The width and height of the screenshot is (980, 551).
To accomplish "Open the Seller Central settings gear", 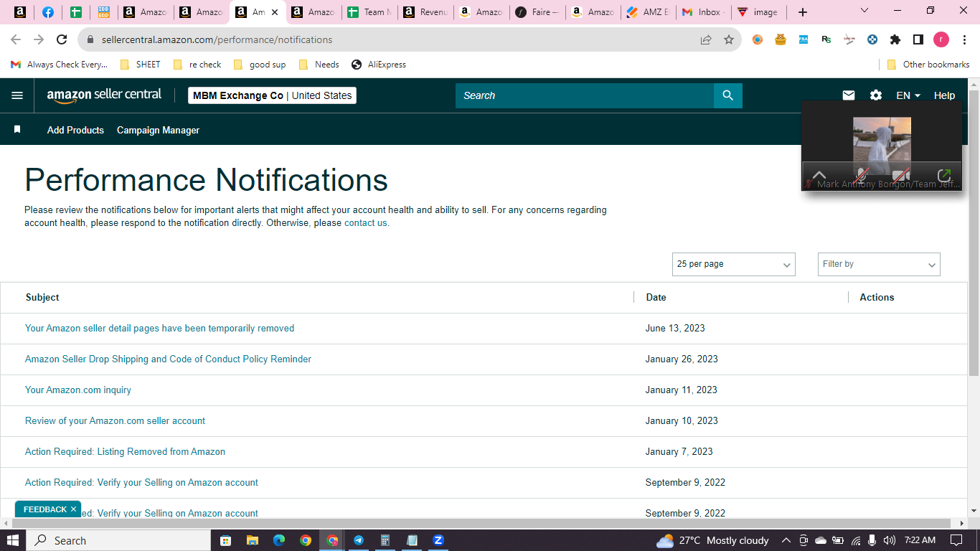I will [876, 95].
